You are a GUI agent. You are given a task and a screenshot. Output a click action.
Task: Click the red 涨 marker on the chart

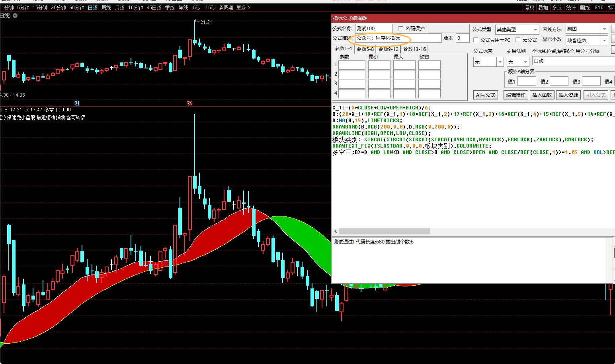point(189,103)
